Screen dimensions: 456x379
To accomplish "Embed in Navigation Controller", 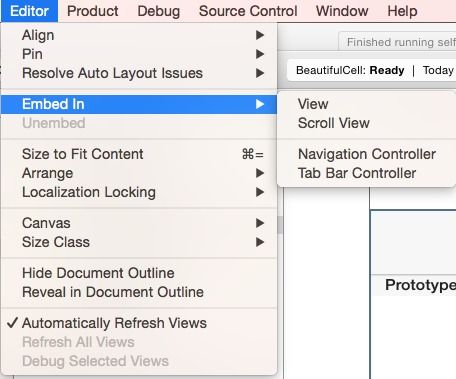I will point(367,154).
